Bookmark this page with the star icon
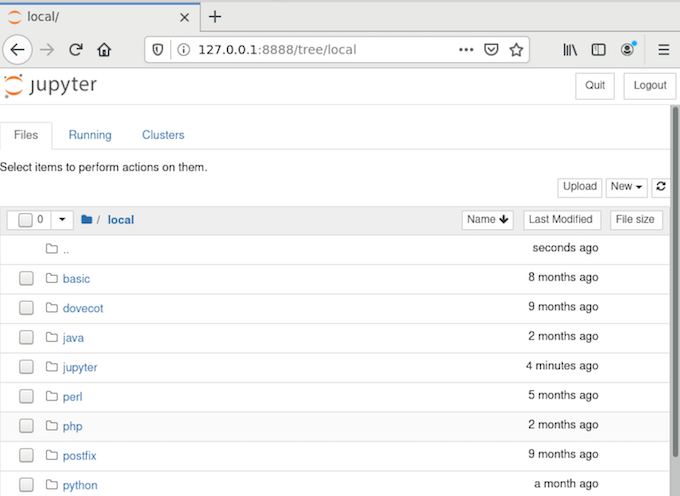The height and width of the screenshot is (496, 680). point(516,50)
